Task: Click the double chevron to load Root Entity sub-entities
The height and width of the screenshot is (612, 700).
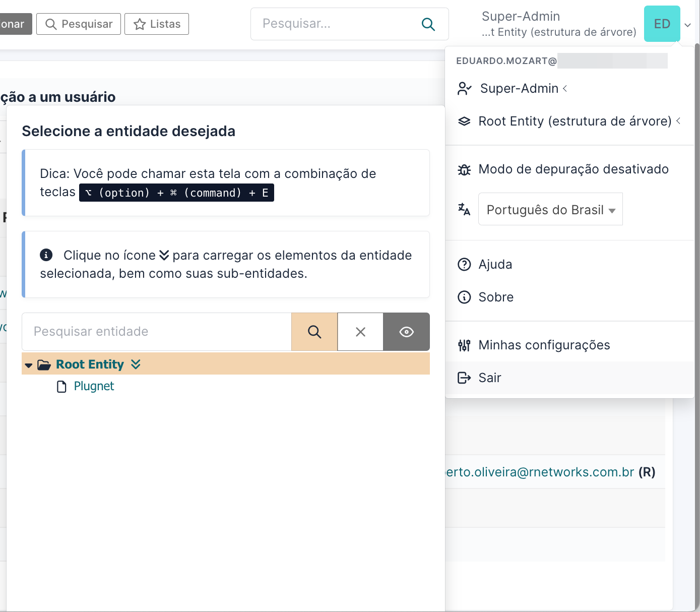Action: click(x=135, y=364)
